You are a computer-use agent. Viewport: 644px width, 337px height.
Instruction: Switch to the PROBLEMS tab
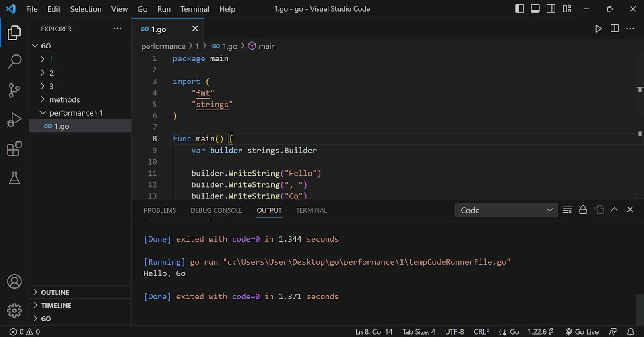click(x=160, y=210)
